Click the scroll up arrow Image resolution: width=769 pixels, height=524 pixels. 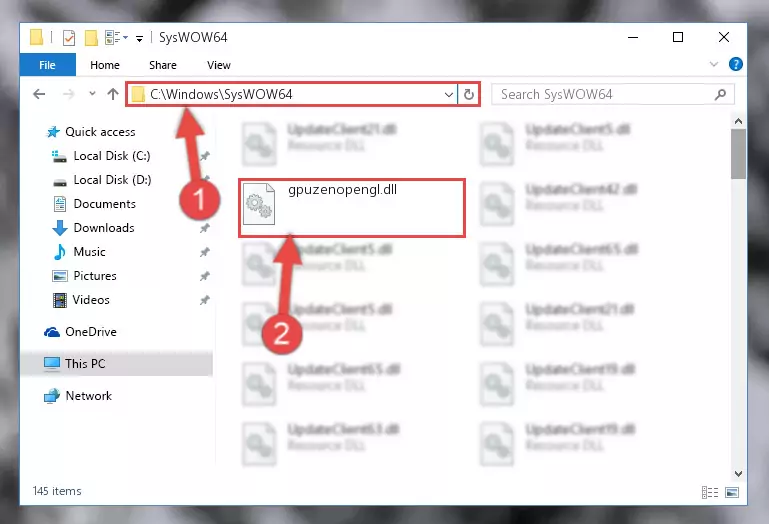(x=738, y=121)
